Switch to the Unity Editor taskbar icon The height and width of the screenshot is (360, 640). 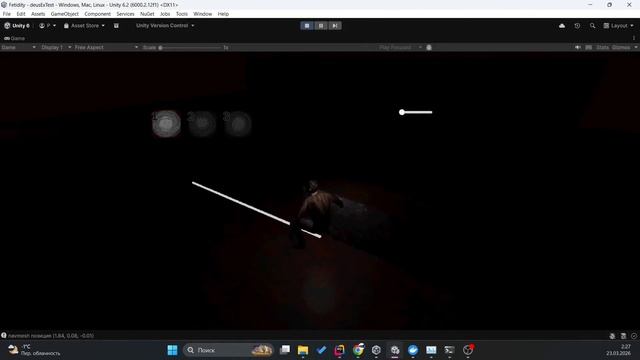[395, 350]
